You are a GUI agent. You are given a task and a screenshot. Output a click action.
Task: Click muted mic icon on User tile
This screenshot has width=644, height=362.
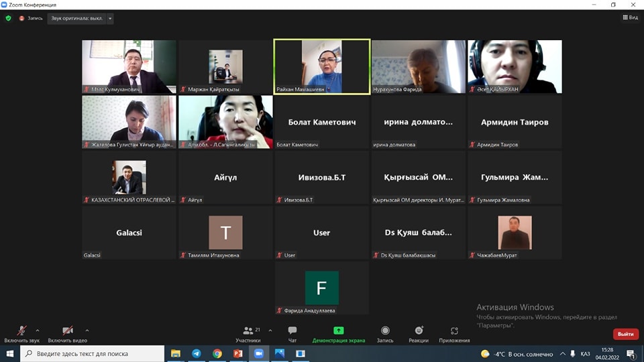coord(279,255)
